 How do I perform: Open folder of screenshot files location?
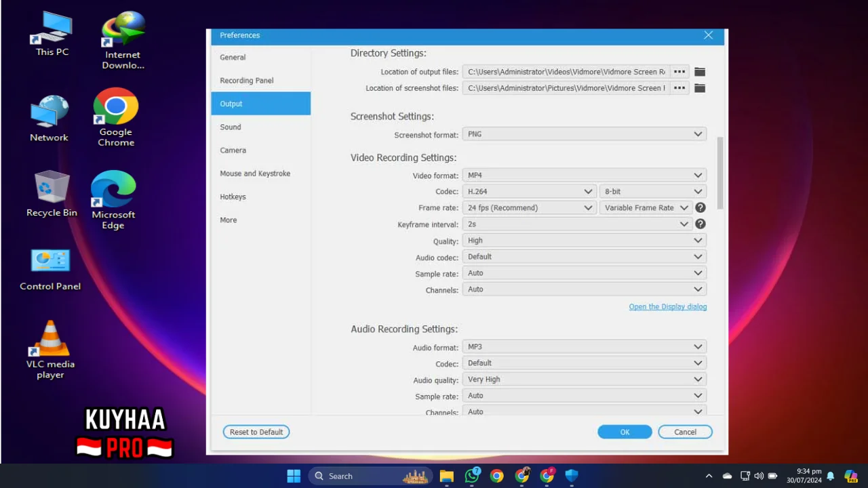700,88
